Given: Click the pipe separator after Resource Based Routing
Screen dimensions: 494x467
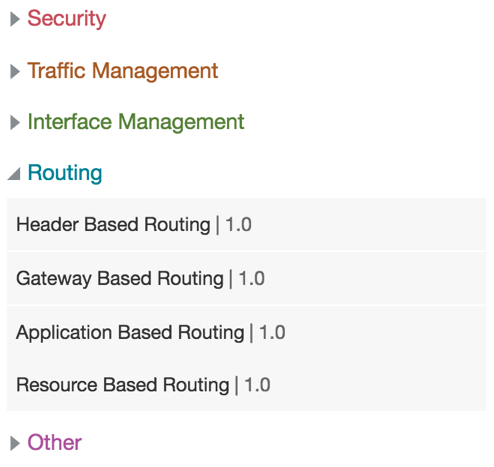Looking at the screenshot, I should click(x=236, y=385).
